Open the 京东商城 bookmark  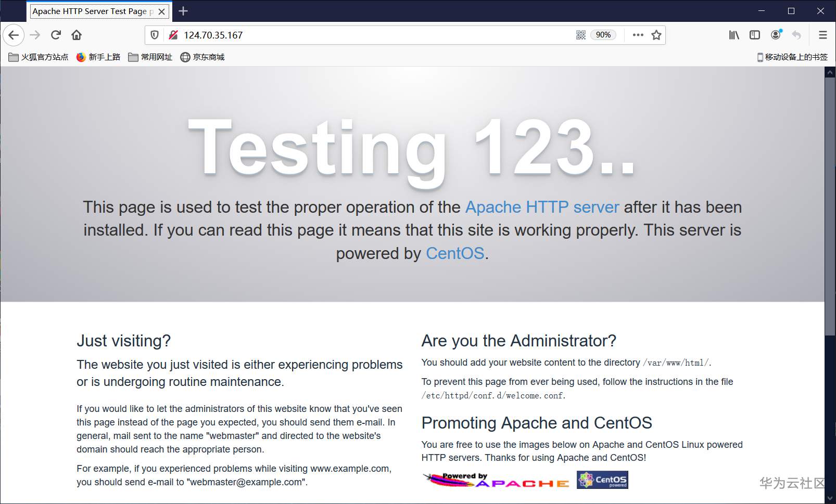point(202,57)
